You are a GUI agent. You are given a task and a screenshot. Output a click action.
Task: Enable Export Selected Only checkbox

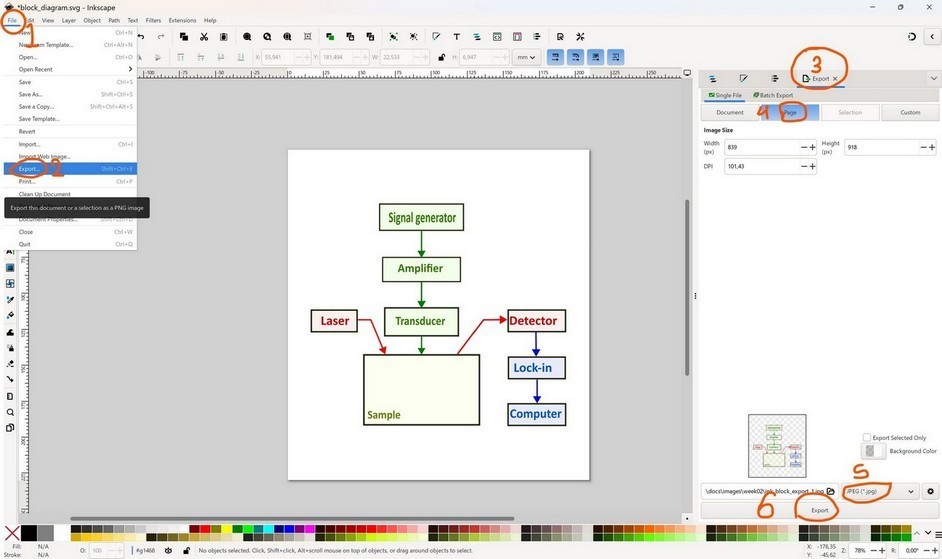(867, 438)
